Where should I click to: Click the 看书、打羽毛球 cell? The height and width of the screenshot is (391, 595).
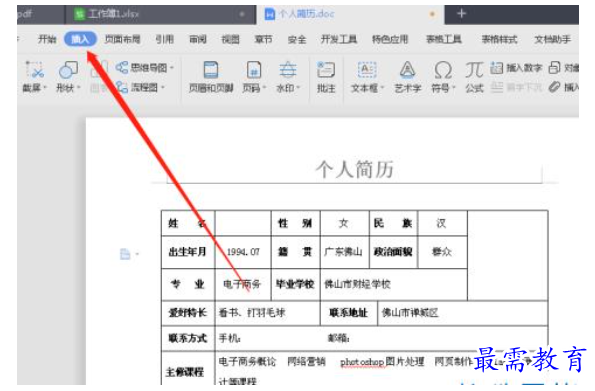pyautogui.click(x=267, y=313)
